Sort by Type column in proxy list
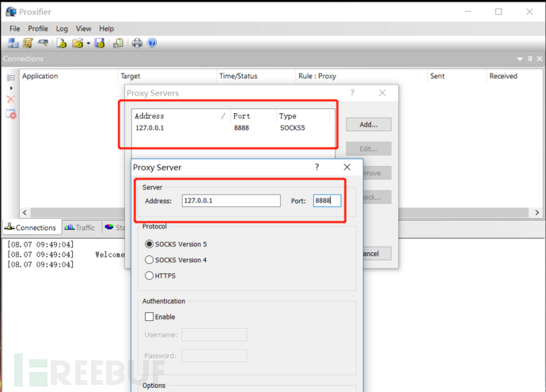This screenshot has height=392, width=546. coord(302,116)
